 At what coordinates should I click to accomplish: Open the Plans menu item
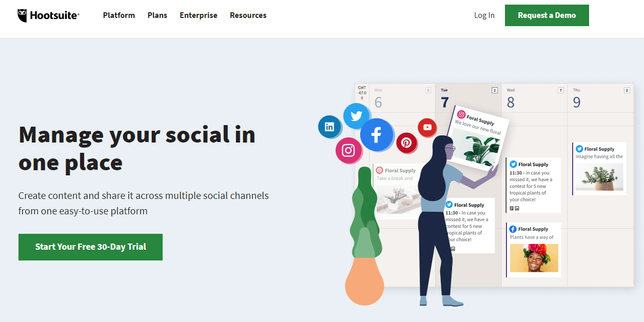point(158,15)
